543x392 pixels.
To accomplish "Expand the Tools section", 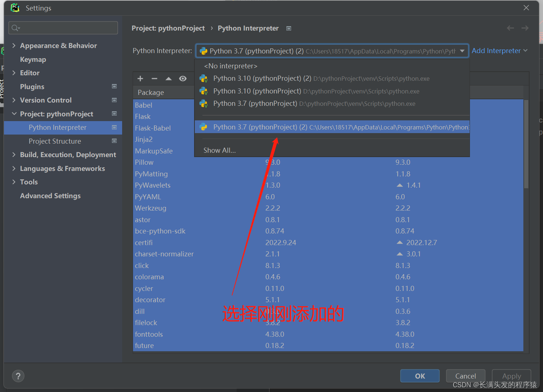I will 14,182.
